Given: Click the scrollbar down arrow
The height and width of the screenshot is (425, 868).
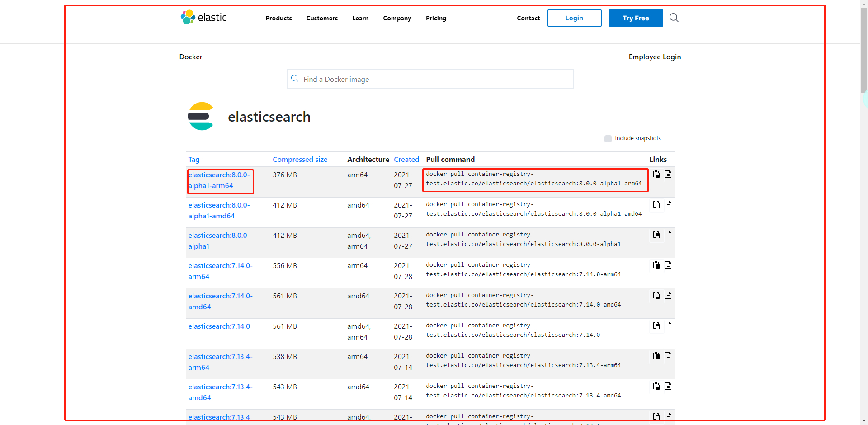Looking at the screenshot, I should click(864, 421).
